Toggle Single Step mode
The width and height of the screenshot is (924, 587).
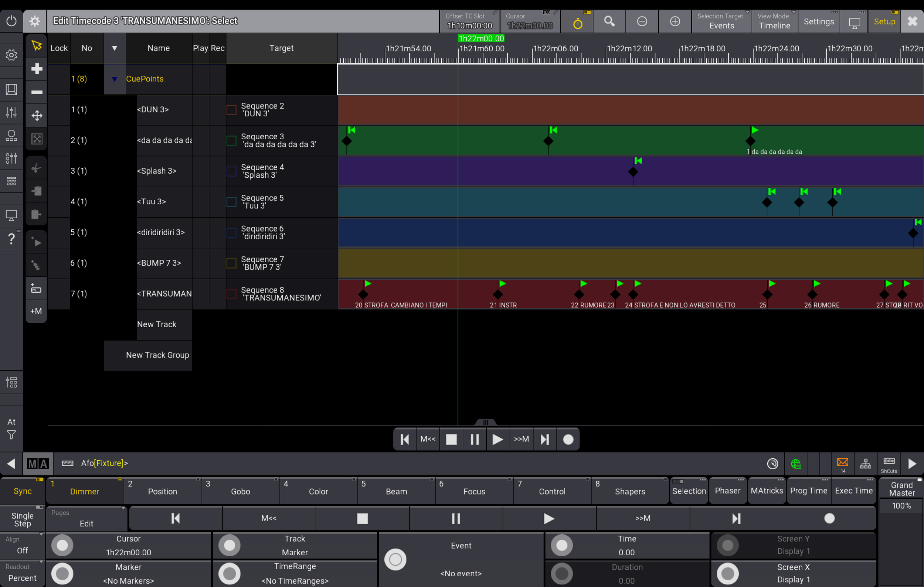pyautogui.click(x=22, y=519)
